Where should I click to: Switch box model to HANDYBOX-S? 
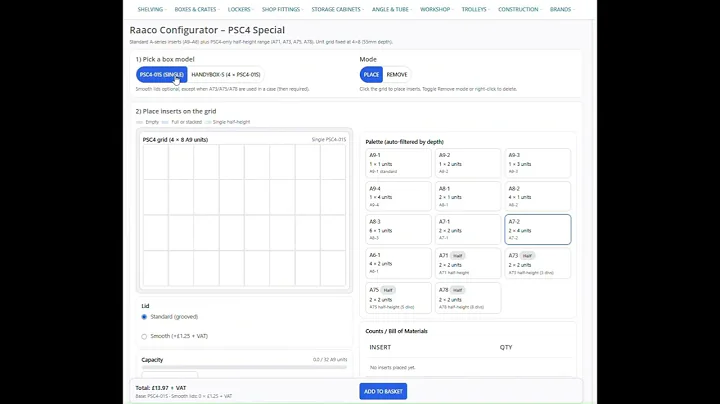[x=225, y=74]
